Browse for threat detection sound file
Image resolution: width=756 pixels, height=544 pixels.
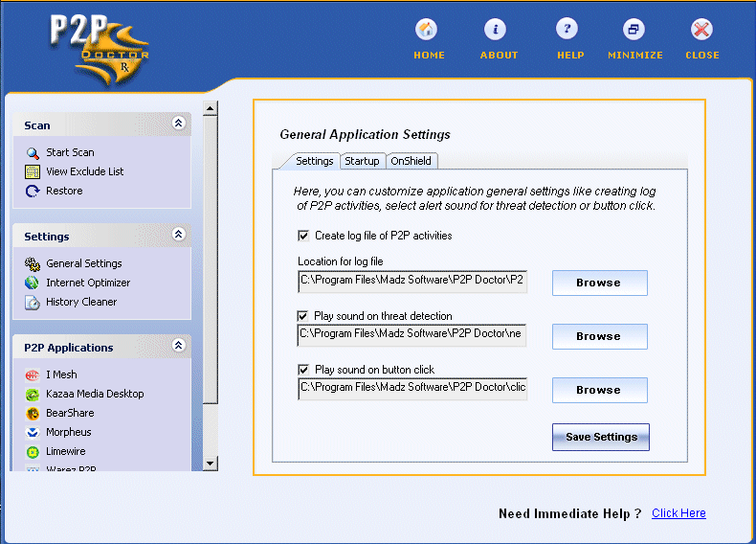coord(599,336)
